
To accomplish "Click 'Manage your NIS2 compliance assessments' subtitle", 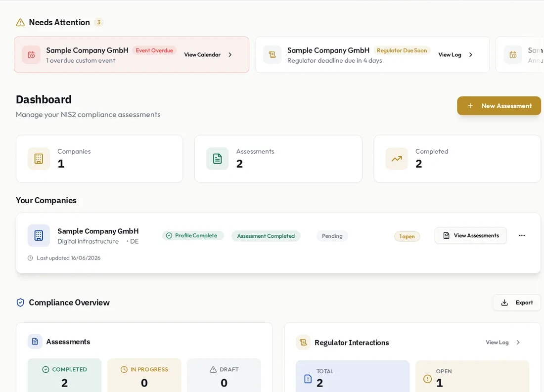I will [88, 115].
